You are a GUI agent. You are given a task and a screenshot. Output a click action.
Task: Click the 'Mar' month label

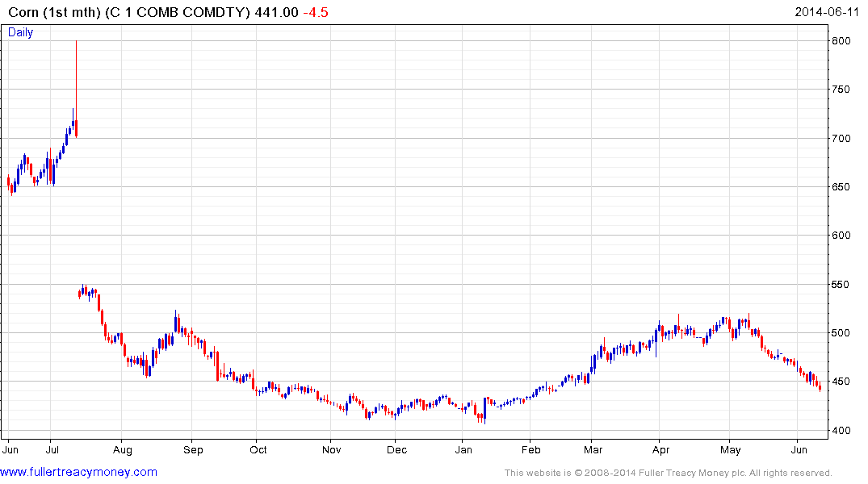593,449
